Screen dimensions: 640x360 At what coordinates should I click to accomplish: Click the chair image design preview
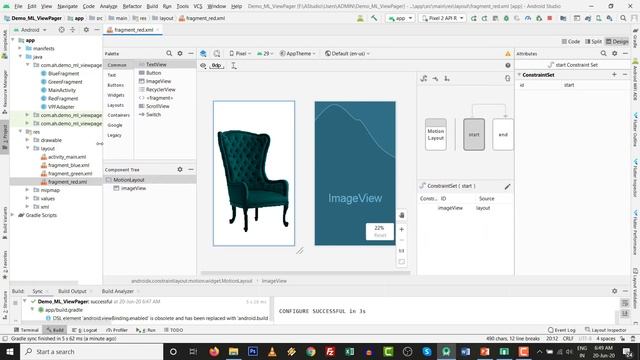click(254, 173)
